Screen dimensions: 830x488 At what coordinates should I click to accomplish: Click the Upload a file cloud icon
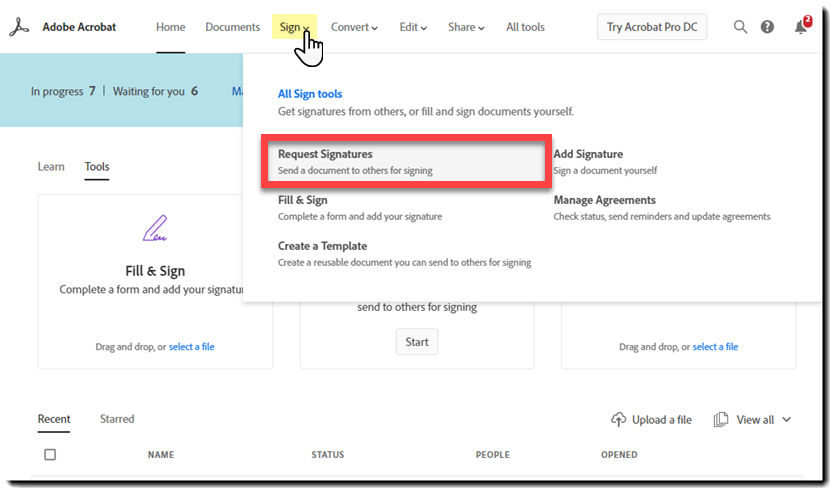point(618,419)
